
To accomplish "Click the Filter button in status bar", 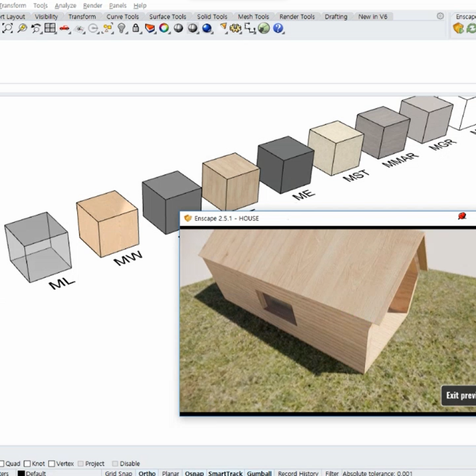I will tap(331, 473).
